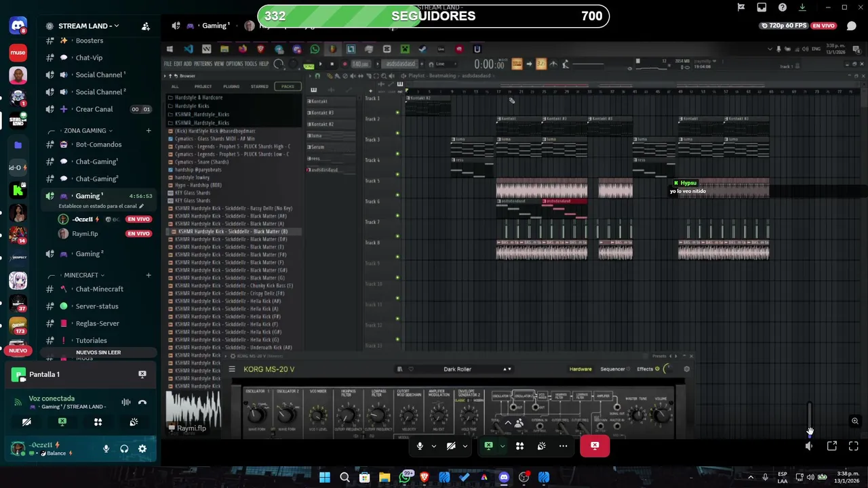Click the red disconnect button in call controls
Viewport: 868px width, 488px height.
point(595,446)
